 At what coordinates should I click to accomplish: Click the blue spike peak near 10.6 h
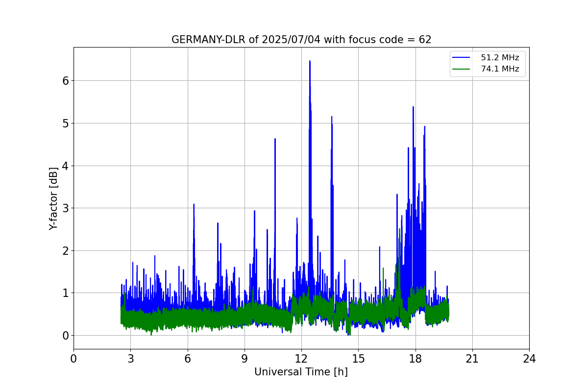[x=275, y=139]
